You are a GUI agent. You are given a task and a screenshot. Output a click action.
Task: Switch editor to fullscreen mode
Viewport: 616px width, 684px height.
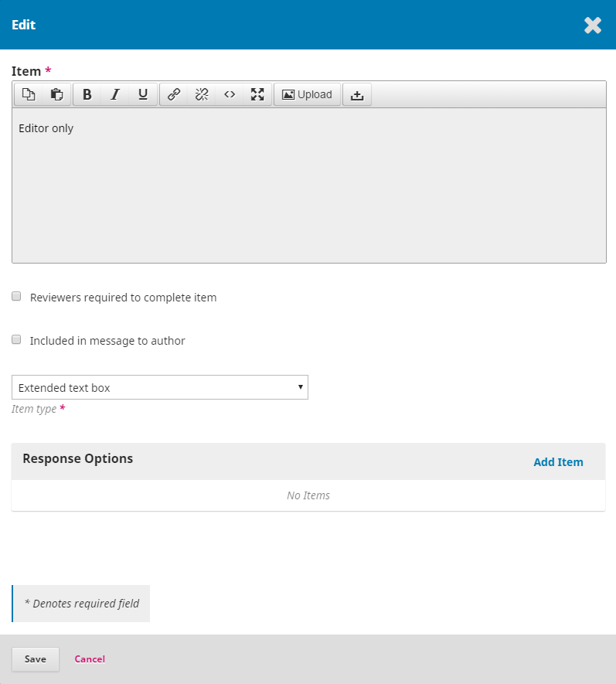click(257, 94)
